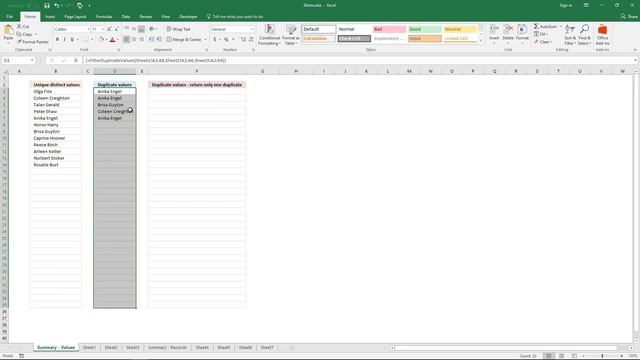640x360 pixels.
Task: Click the dollar accounting format icon
Action: point(215,40)
